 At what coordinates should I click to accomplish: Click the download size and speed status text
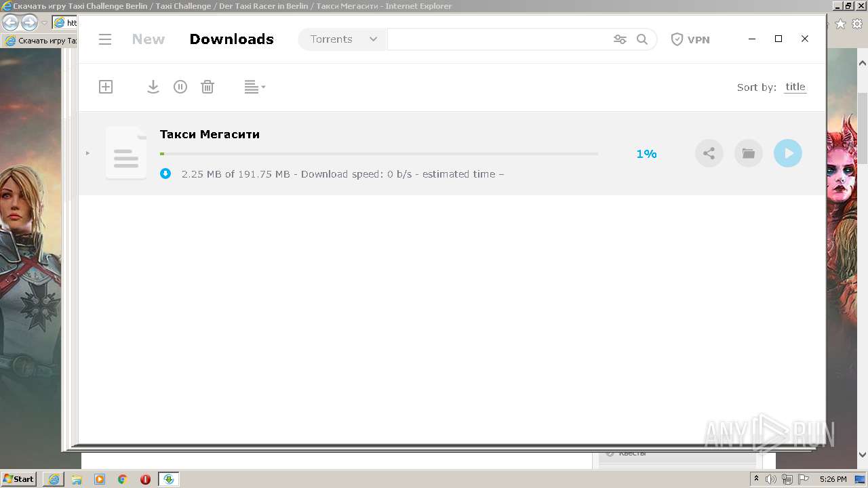click(x=342, y=174)
